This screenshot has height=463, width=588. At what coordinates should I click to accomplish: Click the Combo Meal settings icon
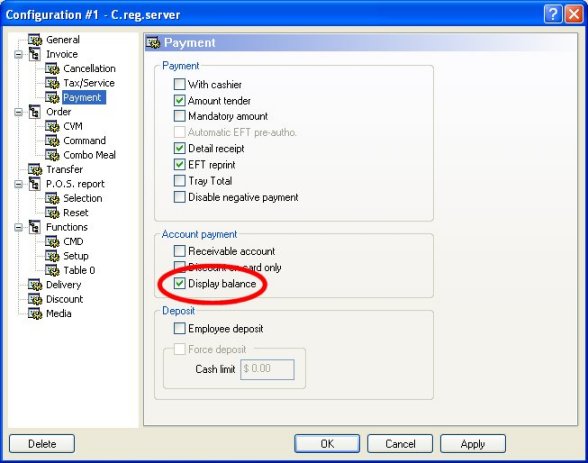click(x=52, y=155)
